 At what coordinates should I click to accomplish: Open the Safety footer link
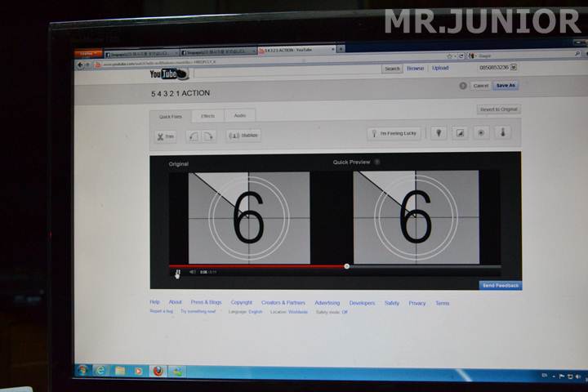392,303
